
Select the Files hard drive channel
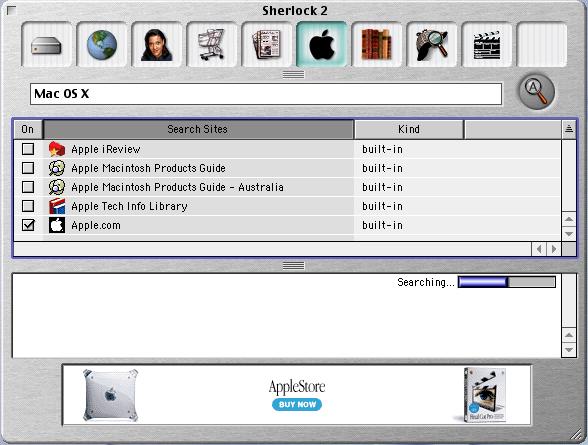pyautogui.click(x=46, y=45)
